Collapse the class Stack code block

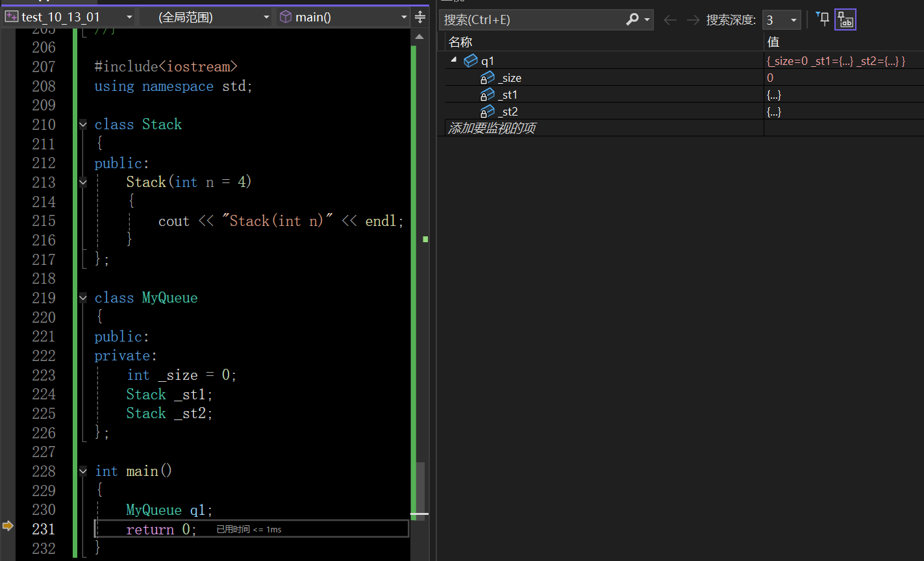[x=82, y=124]
